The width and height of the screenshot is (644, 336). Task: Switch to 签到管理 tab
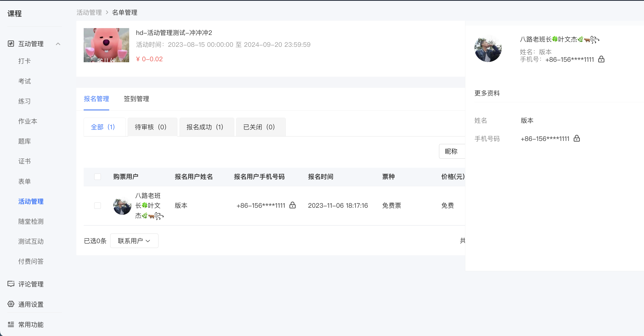(x=136, y=99)
